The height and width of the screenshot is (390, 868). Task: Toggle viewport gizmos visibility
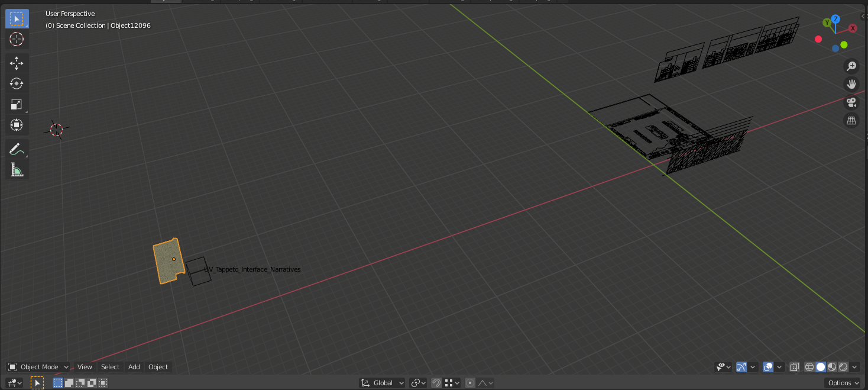pos(741,367)
